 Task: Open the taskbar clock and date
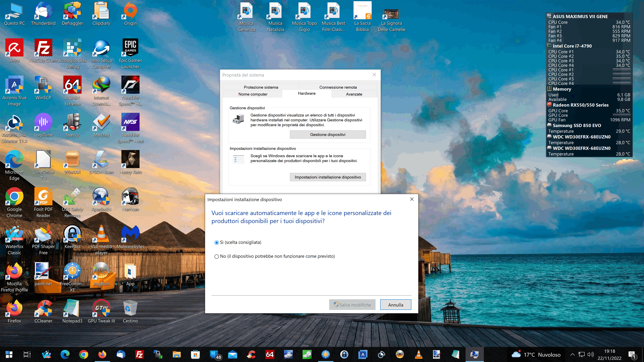pos(609,354)
